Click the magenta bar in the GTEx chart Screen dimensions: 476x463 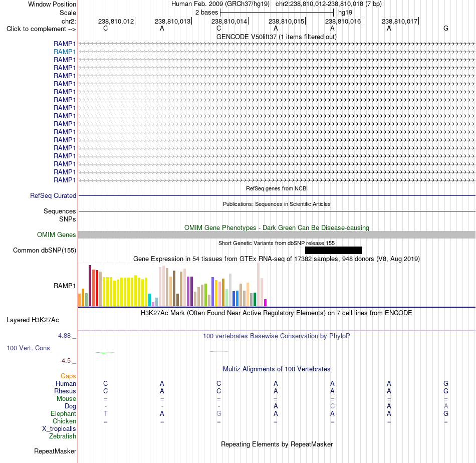click(x=266, y=303)
